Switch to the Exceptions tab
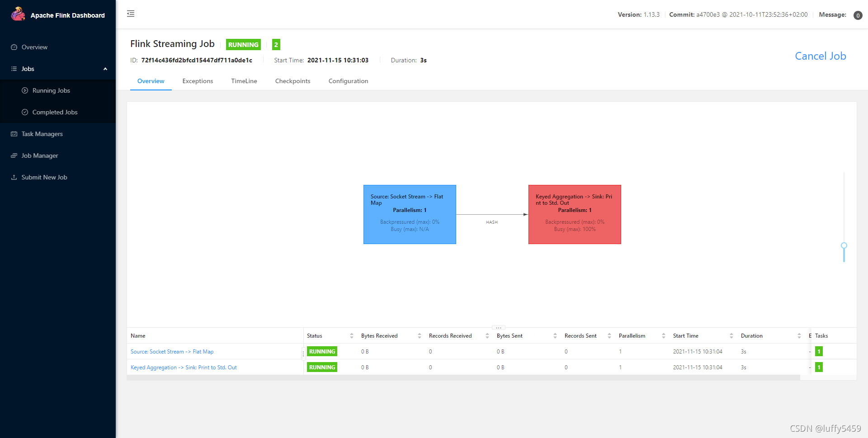868x438 pixels. pyautogui.click(x=198, y=81)
